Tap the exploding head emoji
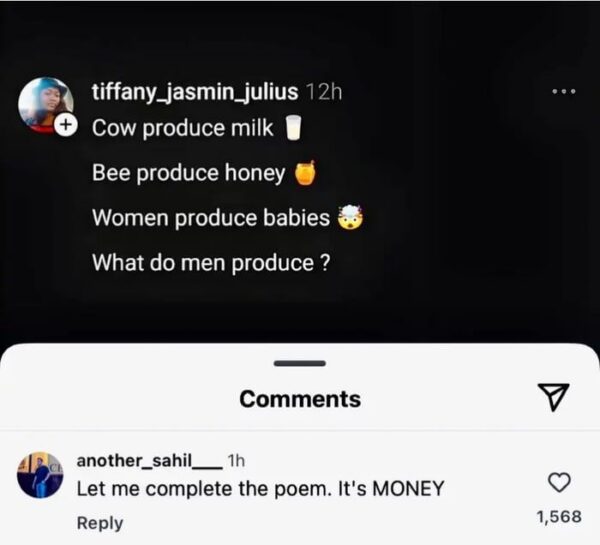The height and width of the screenshot is (545, 600). pyautogui.click(x=348, y=218)
